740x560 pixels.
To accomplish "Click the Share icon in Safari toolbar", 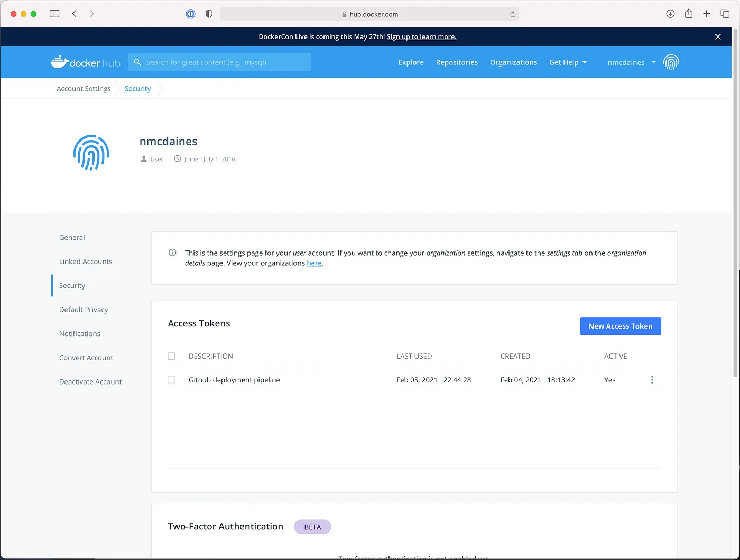I will pyautogui.click(x=688, y=14).
